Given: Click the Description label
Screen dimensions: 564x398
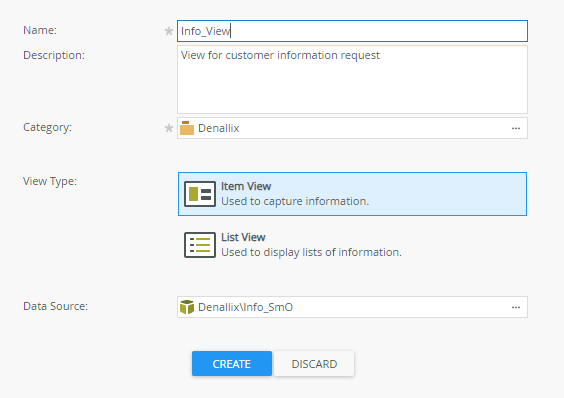Looking at the screenshot, I should [54, 55].
